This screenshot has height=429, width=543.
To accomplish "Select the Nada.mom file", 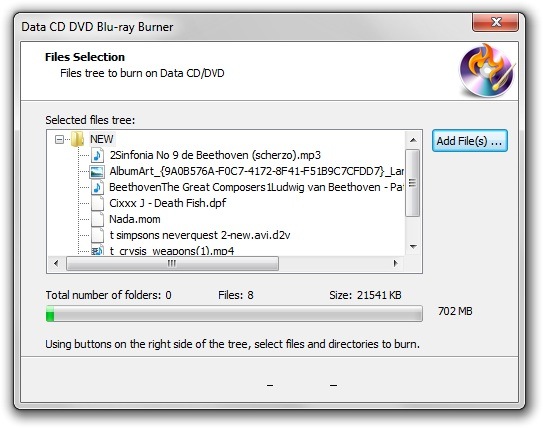I will tap(135, 219).
